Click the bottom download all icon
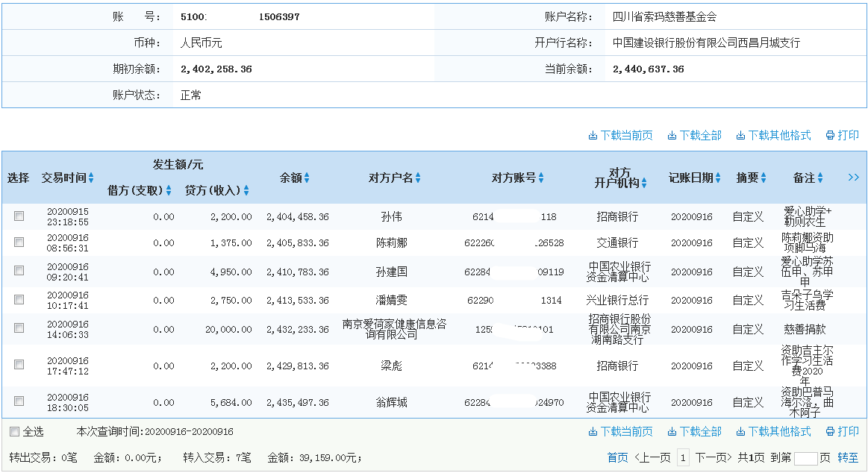Screen dimensions: 868x473 click(695, 432)
